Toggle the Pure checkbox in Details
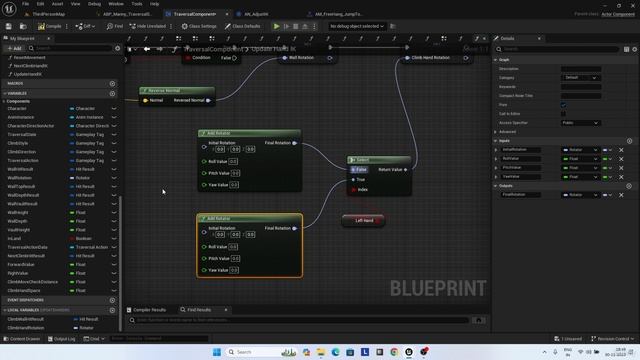The width and height of the screenshot is (640, 360). tap(563, 105)
